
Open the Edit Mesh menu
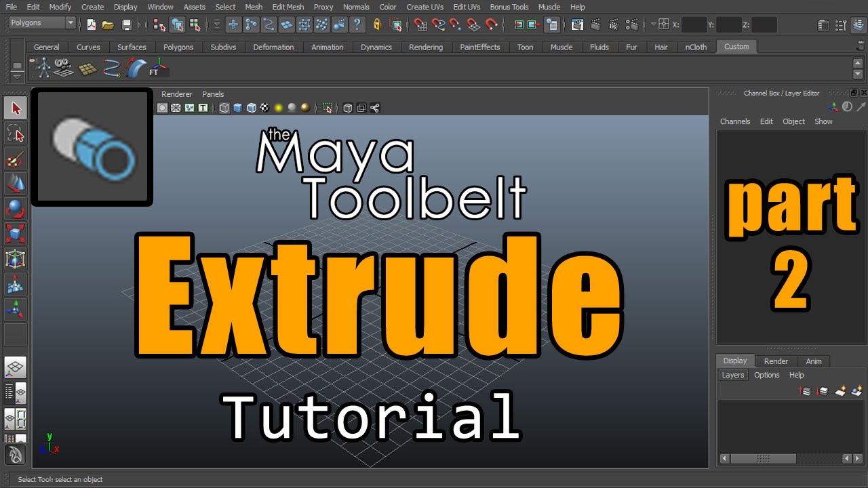[x=288, y=7]
